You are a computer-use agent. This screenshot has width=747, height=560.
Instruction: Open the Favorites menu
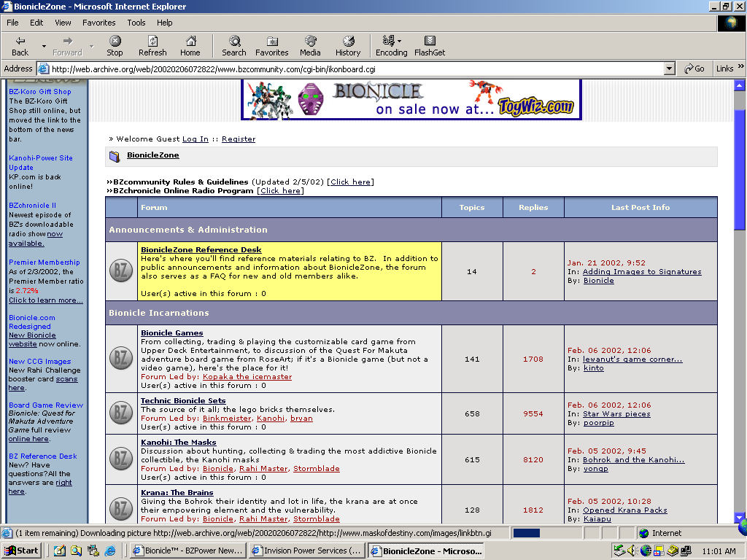(x=99, y=23)
